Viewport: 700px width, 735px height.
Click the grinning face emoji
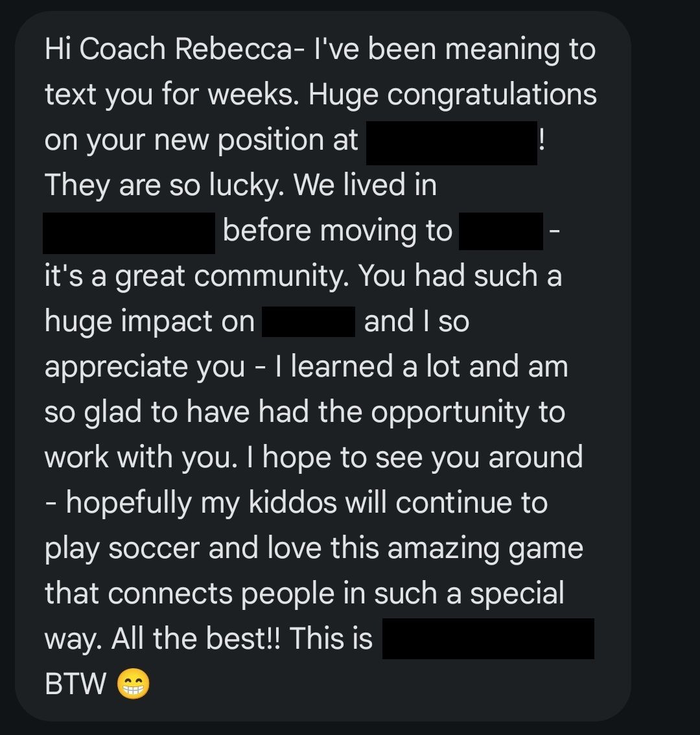133,684
